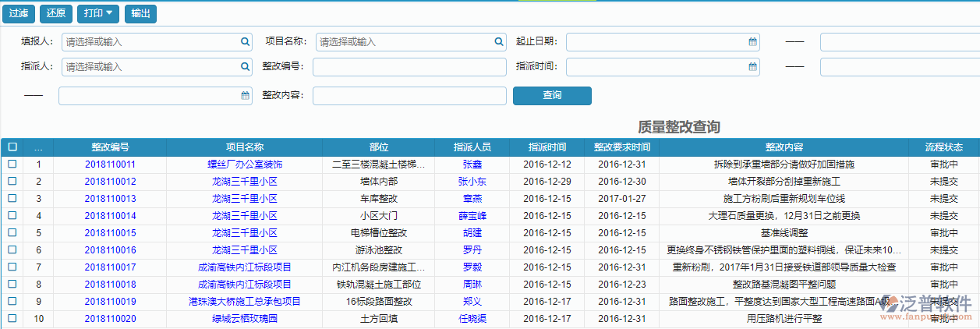Toggle the select-all checkbox in table header
The width and height of the screenshot is (980, 329).
pyautogui.click(x=12, y=147)
